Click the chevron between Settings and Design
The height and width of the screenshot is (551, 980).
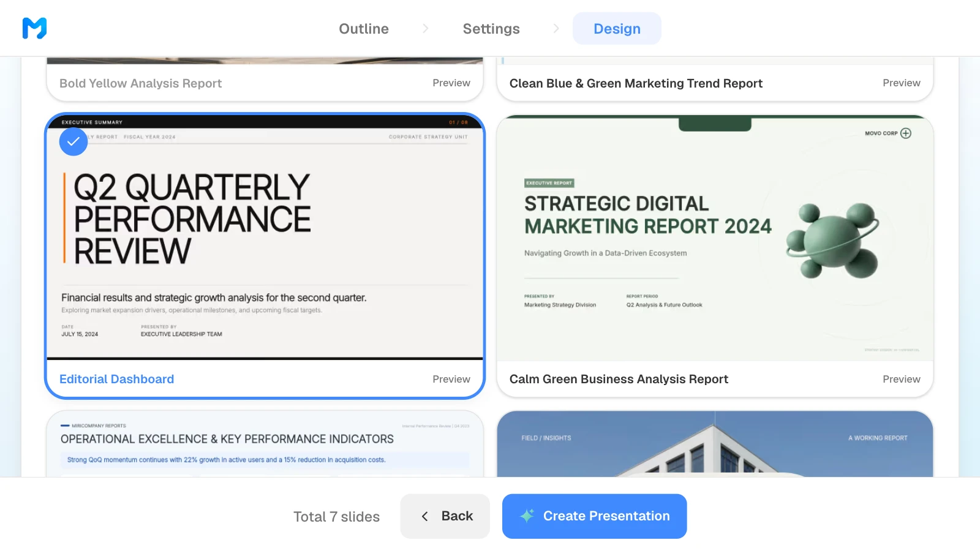(x=556, y=29)
